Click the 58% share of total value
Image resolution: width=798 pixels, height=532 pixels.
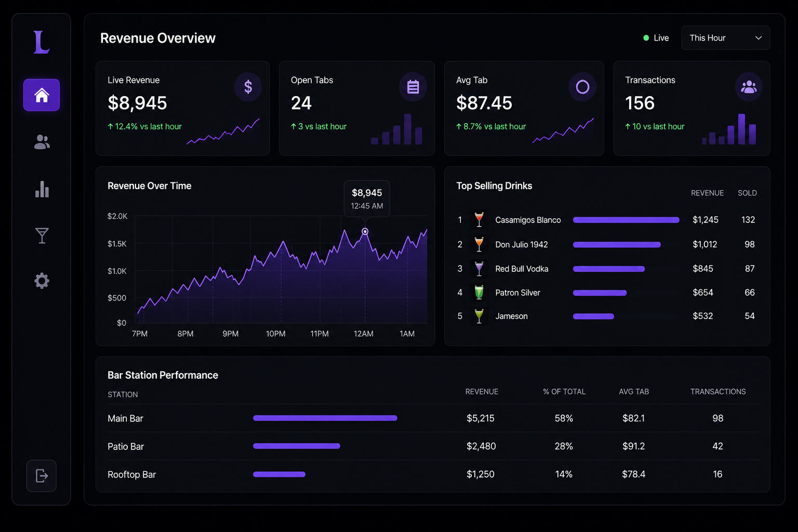pos(564,418)
